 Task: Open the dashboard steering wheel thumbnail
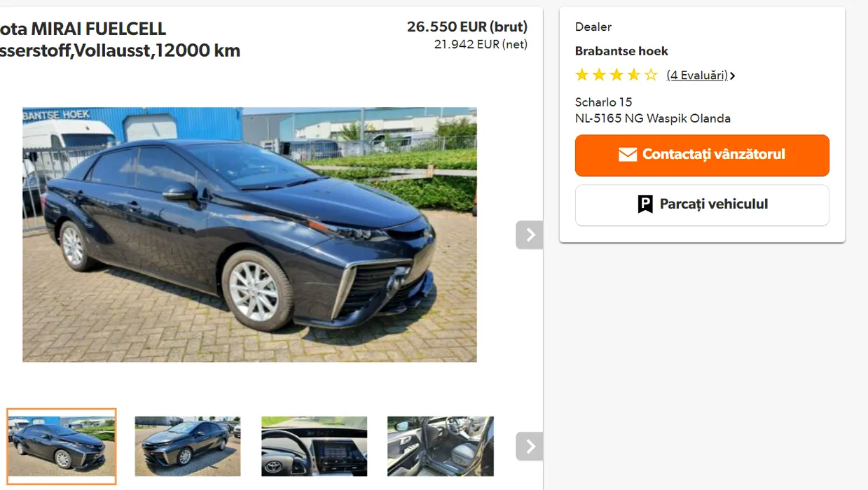pos(314,447)
